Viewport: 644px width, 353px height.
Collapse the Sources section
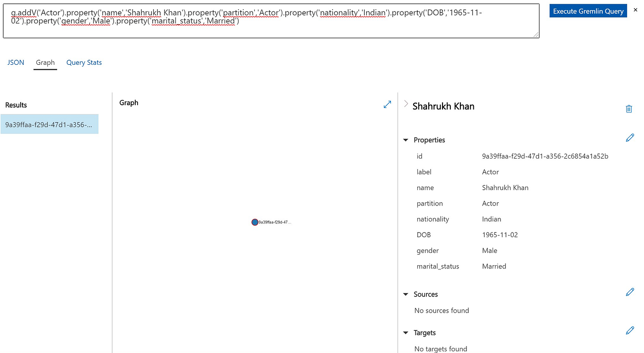tap(405, 294)
